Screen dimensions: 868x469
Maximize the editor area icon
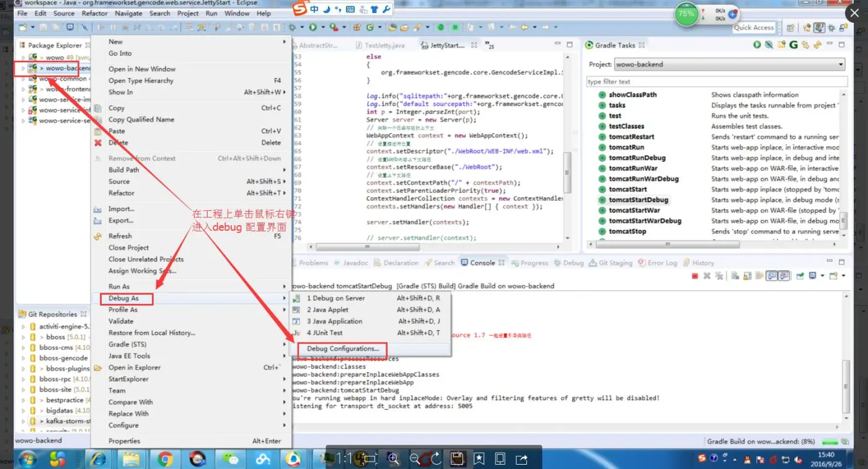(570, 45)
